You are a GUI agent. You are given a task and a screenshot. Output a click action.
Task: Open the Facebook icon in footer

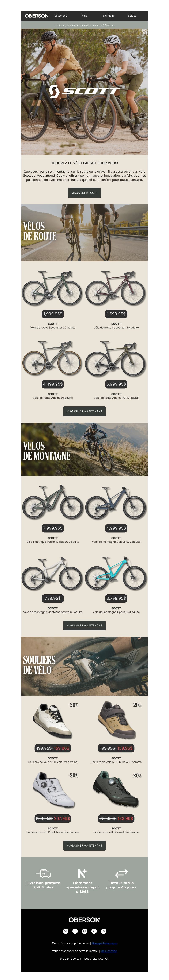(x=75, y=931)
